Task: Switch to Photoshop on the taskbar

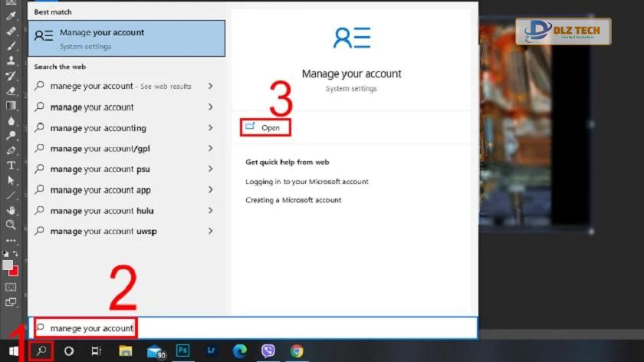Action: pos(182,351)
